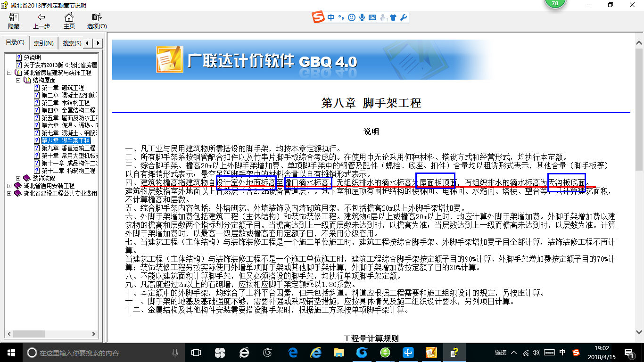Toggle Sogou Chinese/English mode (中)

coord(331,17)
